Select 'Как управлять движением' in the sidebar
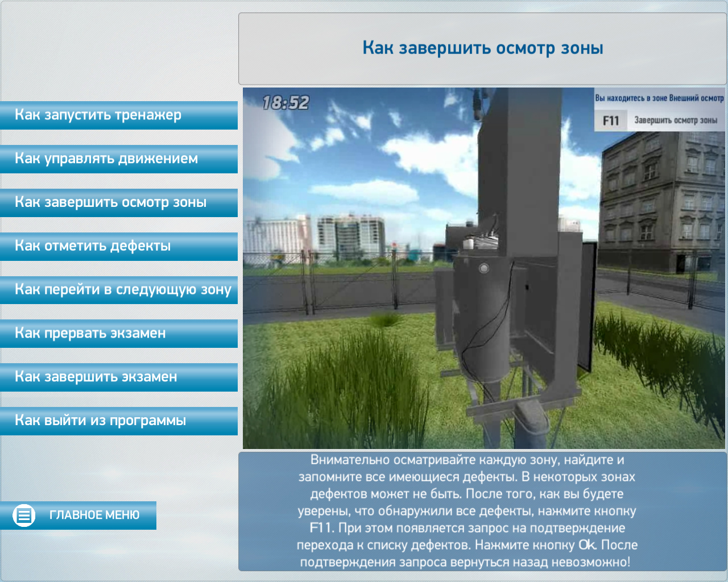Image resolution: width=728 pixels, height=582 pixels. pos(118,159)
